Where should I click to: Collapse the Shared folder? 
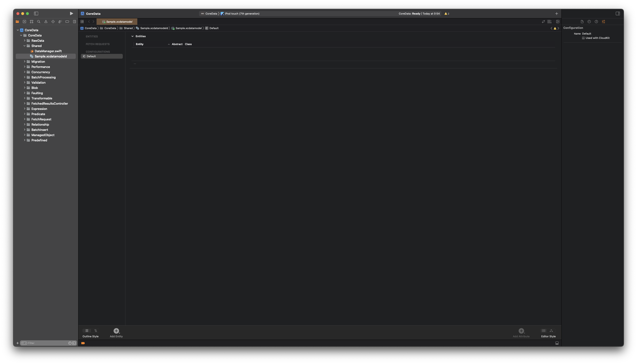click(x=25, y=46)
